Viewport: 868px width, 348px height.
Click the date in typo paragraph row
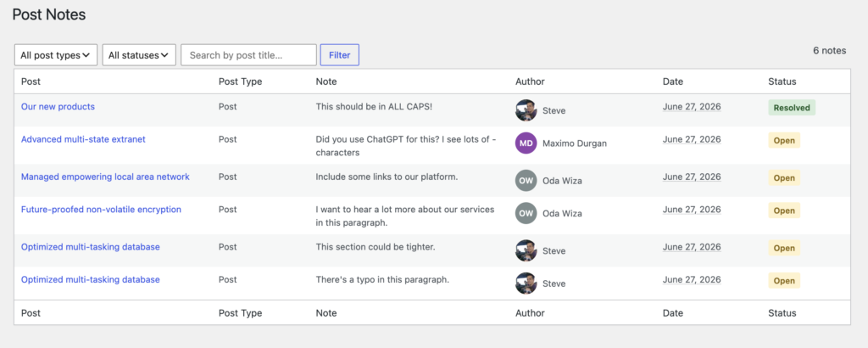[692, 279]
